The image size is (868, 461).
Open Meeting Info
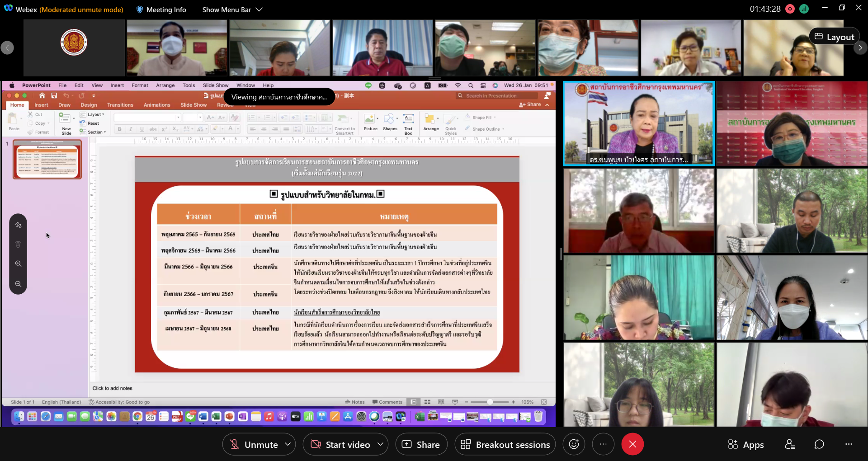(161, 9)
